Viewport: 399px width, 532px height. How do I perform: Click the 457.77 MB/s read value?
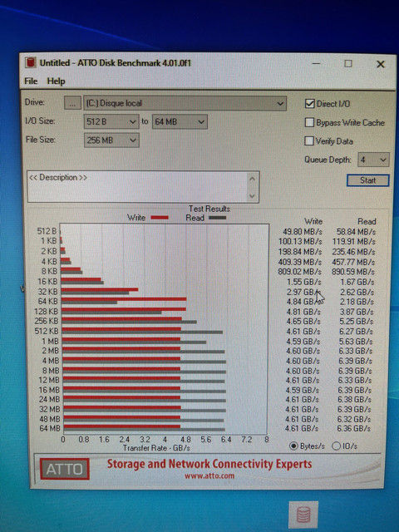tap(353, 262)
